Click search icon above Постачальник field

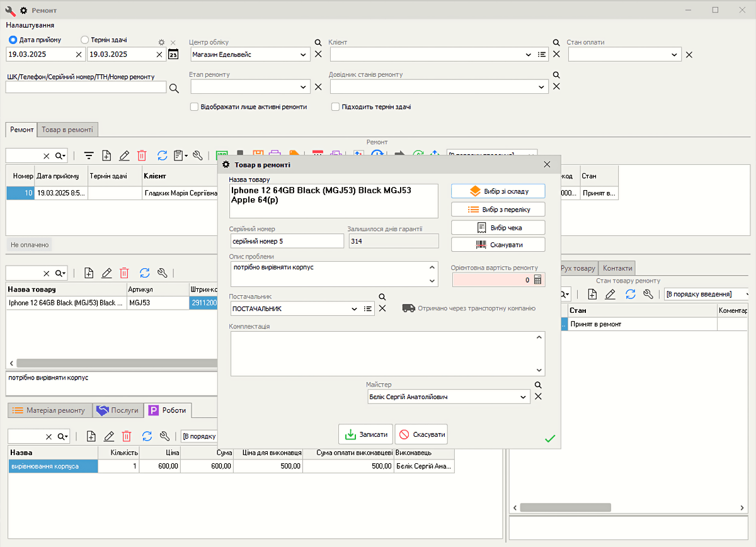pos(382,297)
